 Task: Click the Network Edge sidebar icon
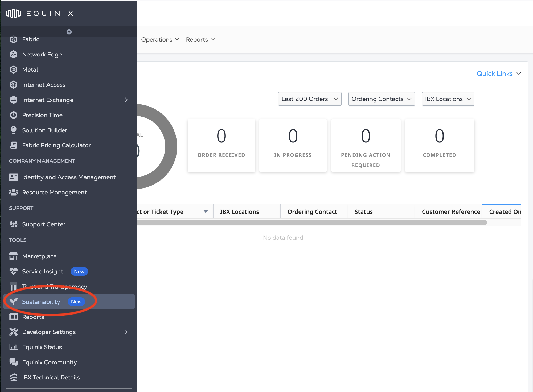13,54
